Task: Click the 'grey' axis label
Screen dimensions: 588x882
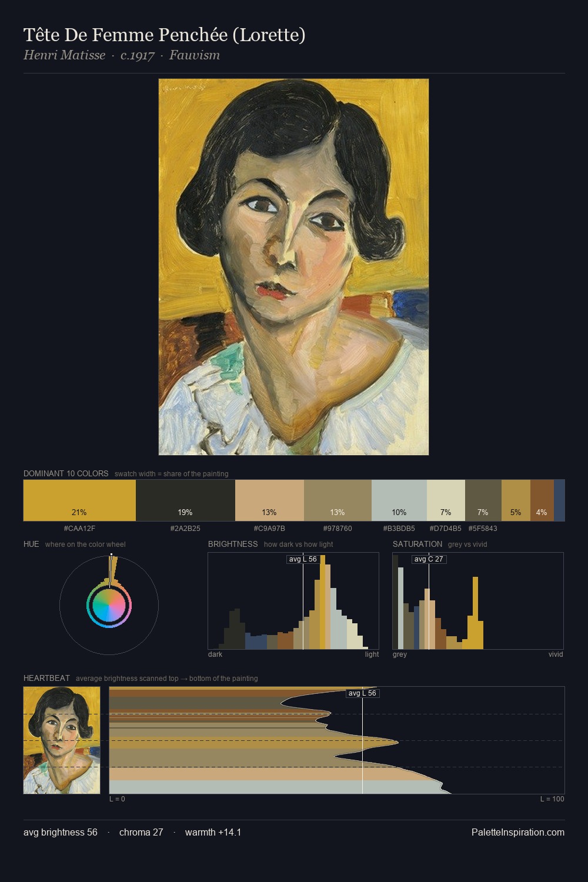Action: point(400,654)
